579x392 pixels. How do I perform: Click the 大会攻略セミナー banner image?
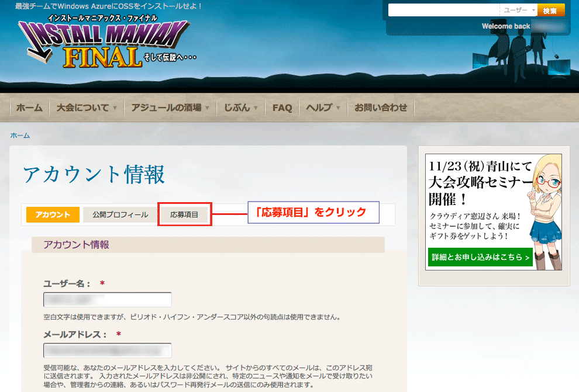point(494,212)
